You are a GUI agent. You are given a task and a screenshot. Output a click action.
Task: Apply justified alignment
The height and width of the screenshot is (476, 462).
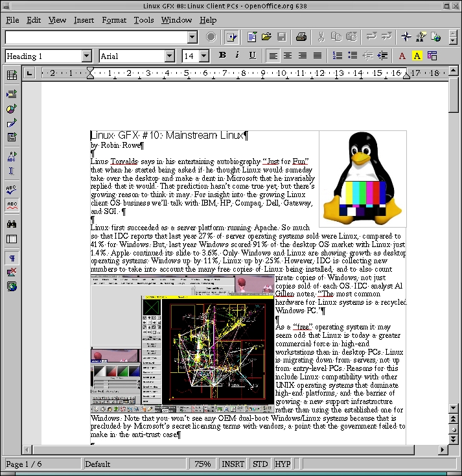(317, 56)
